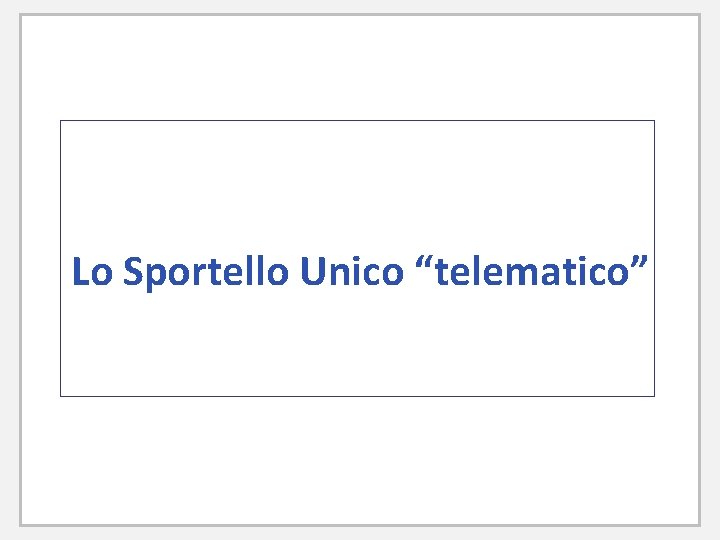Click the bottom-right corner of the title box

point(654,396)
